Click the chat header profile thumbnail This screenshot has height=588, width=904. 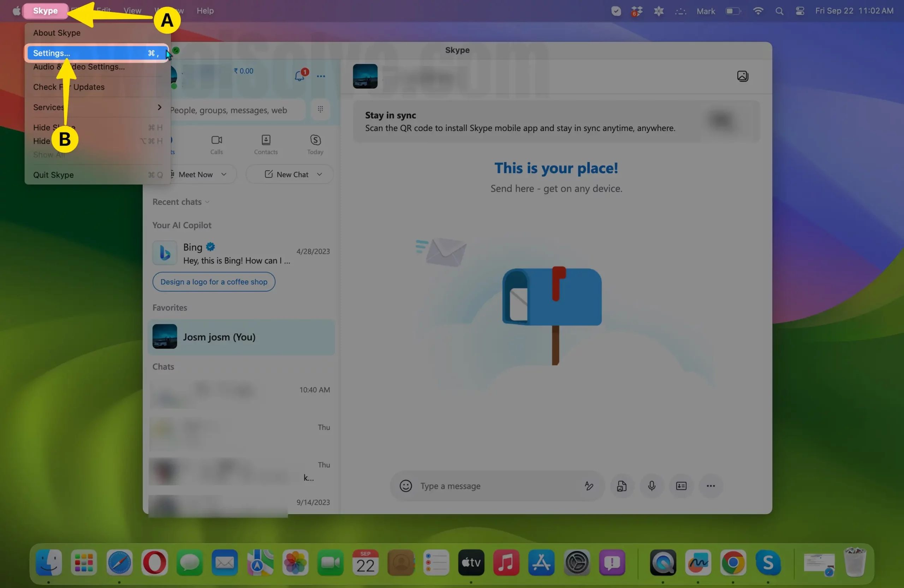pos(365,76)
